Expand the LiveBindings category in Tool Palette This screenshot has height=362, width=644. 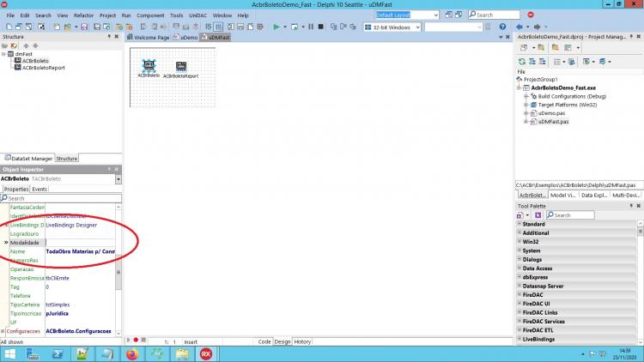pyautogui.click(x=519, y=339)
